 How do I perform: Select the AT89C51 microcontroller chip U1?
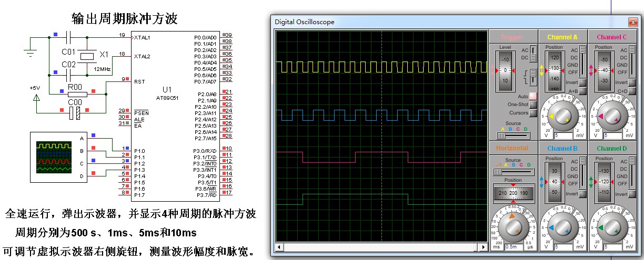point(167,115)
